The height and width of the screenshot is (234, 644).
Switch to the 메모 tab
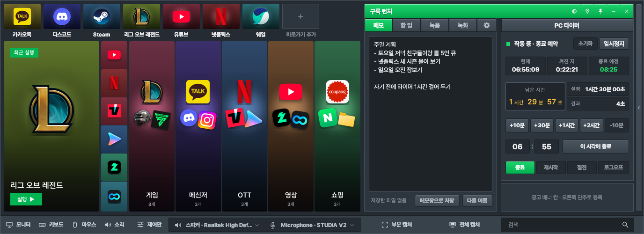pos(379,25)
